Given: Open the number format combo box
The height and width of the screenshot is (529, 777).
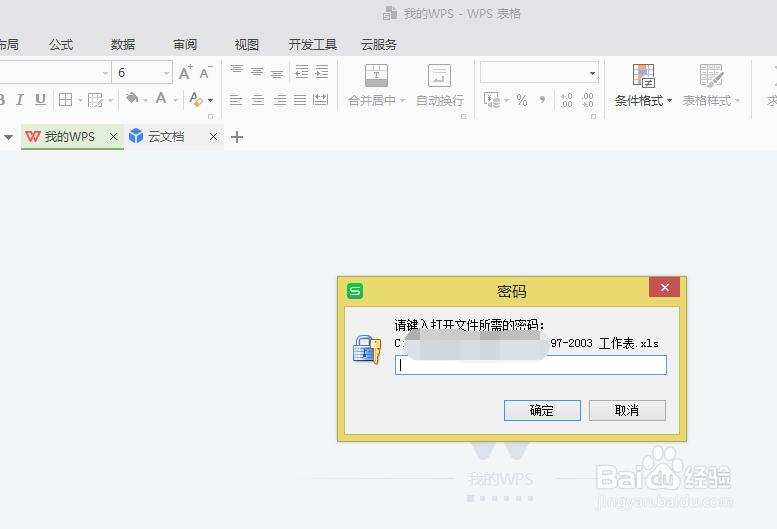Looking at the screenshot, I should (x=539, y=73).
